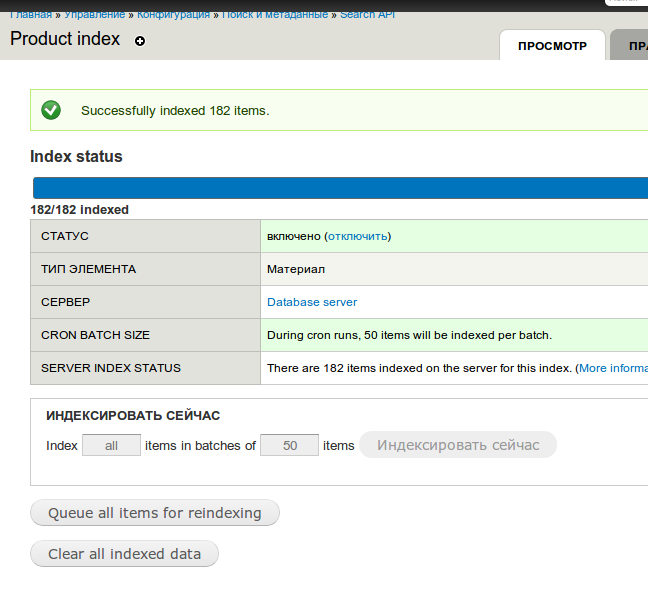Viewport: 648px width, 594px height.
Task: Click the Clear all indexed data button
Action: [x=124, y=553]
